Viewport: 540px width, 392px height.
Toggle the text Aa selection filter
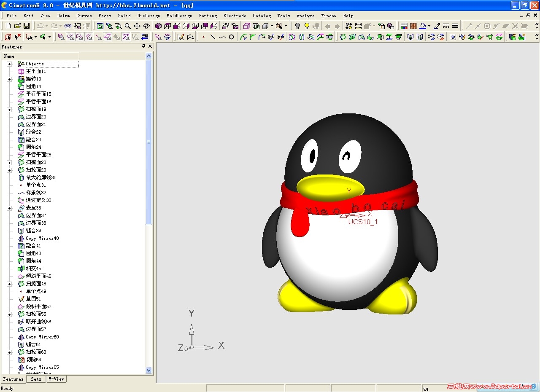[126, 37]
